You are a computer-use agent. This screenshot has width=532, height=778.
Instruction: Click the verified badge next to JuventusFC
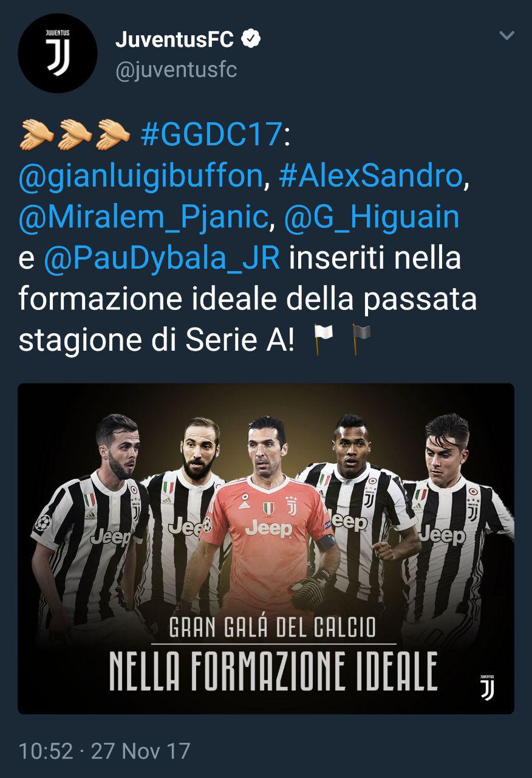click(x=251, y=40)
